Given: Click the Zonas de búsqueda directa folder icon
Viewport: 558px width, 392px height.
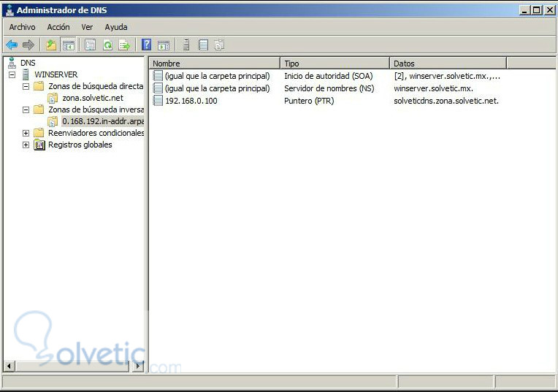Looking at the screenshot, I should click(x=39, y=86).
